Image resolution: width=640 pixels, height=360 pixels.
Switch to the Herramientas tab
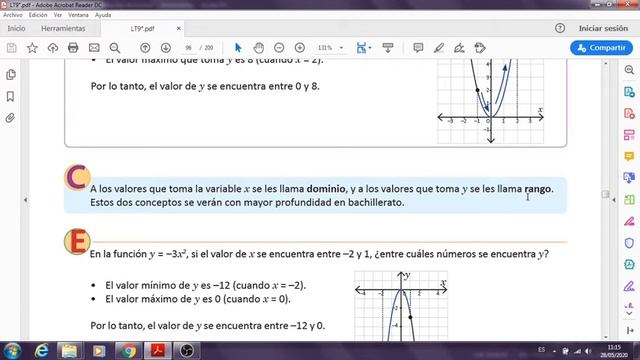point(63,28)
